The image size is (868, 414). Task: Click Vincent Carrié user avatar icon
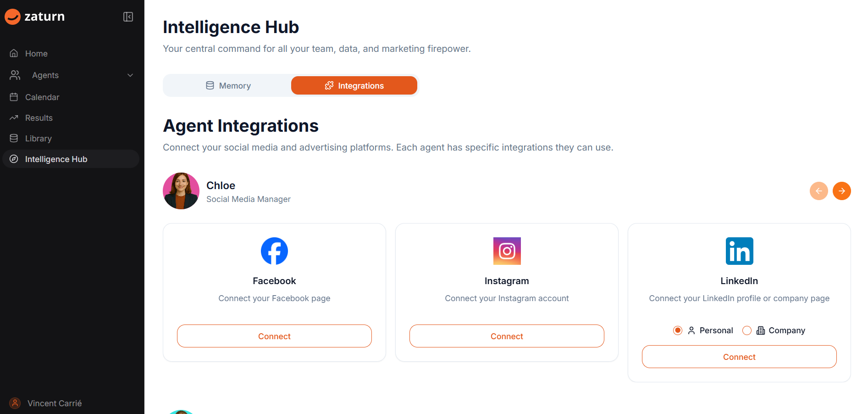[15, 403]
